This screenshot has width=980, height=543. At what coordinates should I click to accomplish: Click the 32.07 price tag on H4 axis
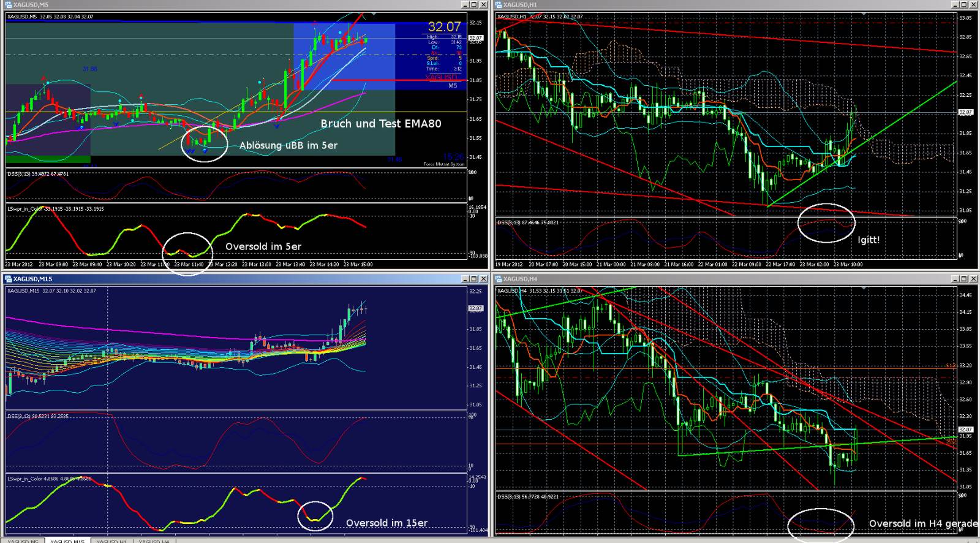coord(965,430)
